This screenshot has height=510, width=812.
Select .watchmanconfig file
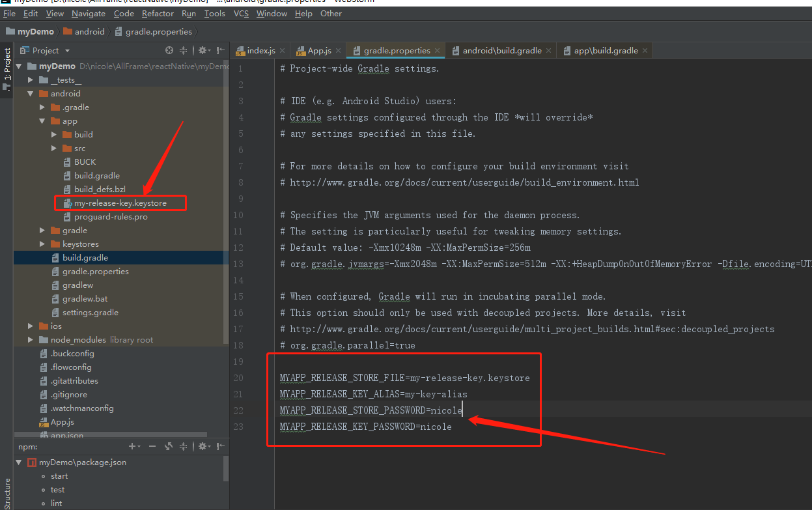pyautogui.click(x=82, y=408)
